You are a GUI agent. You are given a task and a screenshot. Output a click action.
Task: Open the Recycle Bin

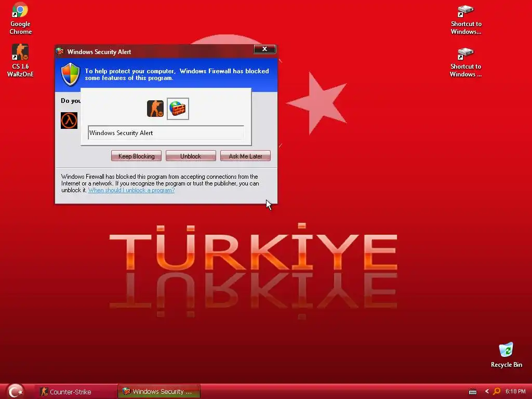[x=506, y=355]
